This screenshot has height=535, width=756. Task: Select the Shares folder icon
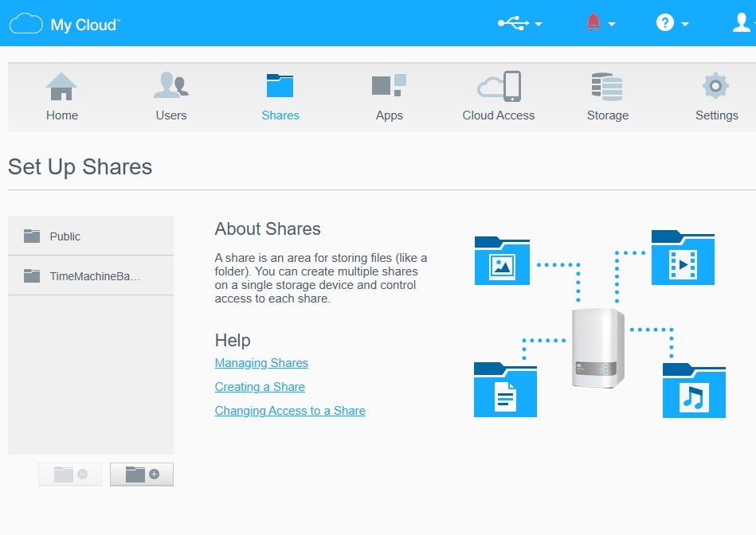[280, 86]
